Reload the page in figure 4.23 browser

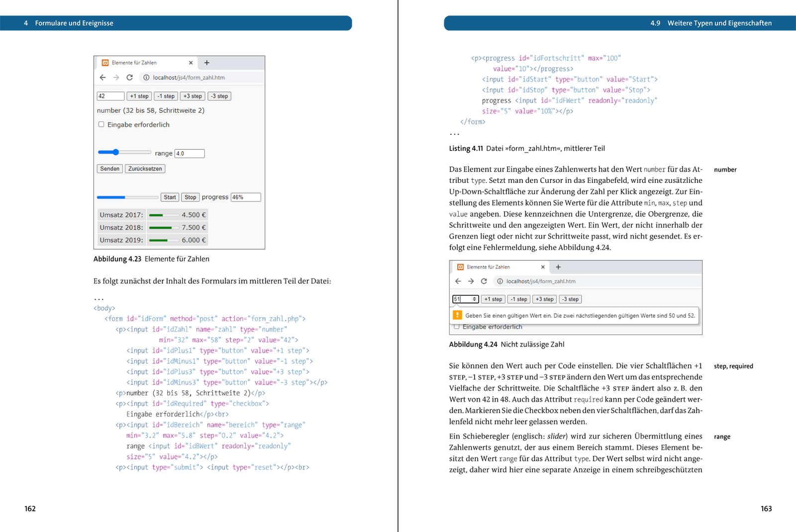(130, 78)
